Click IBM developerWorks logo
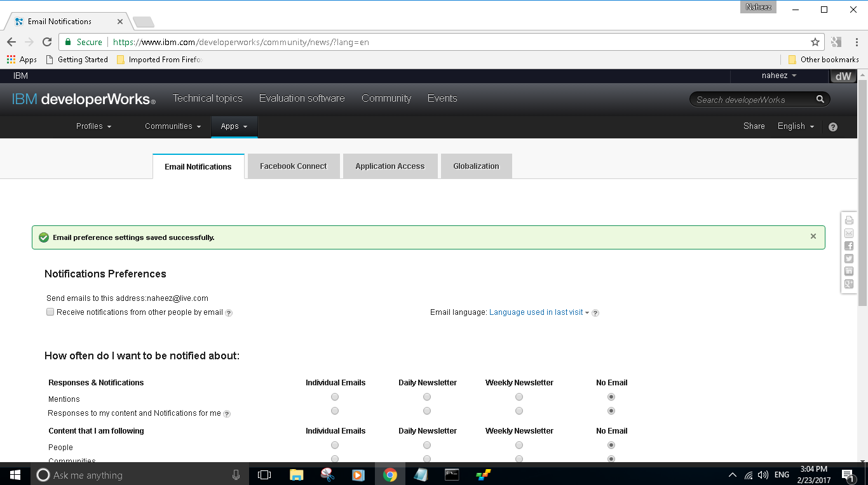The width and height of the screenshot is (868, 485). tap(83, 100)
